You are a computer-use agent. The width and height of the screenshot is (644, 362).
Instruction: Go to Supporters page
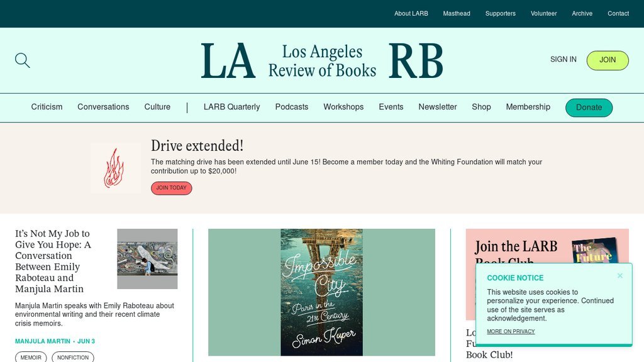click(500, 14)
